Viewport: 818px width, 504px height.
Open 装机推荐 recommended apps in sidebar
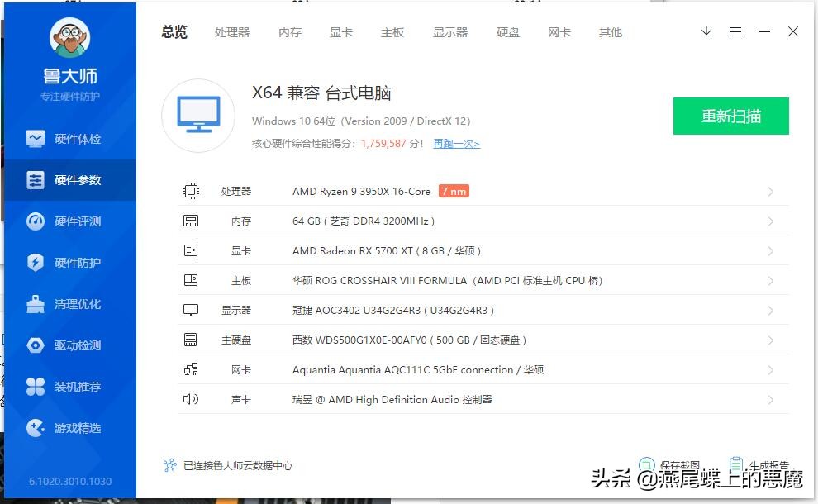[70, 387]
